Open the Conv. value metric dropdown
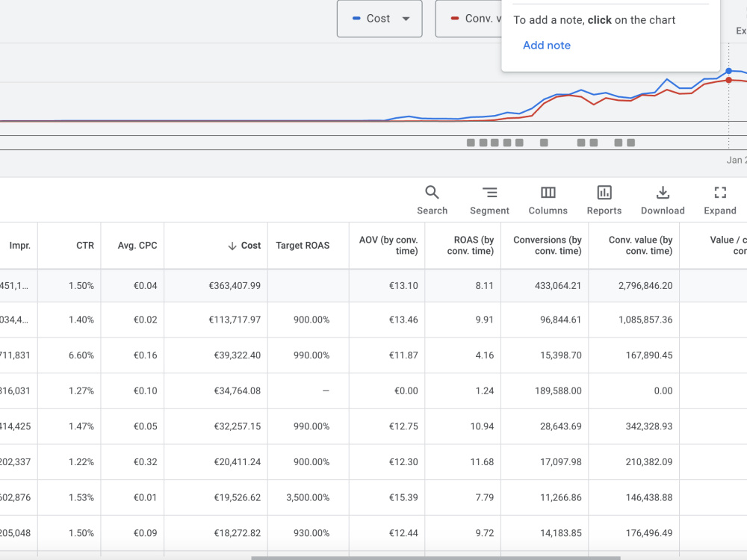The image size is (747, 560). [468, 19]
